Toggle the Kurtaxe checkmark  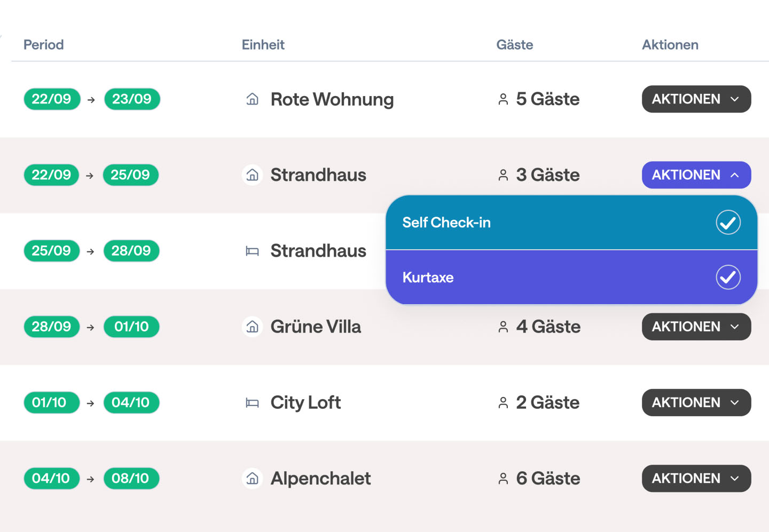[728, 277]
